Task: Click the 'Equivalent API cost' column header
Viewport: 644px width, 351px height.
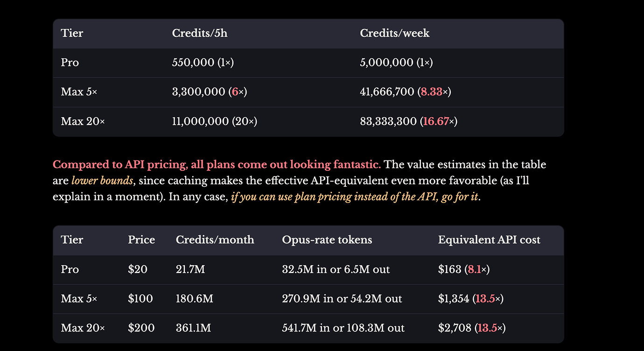Action: 489,240
